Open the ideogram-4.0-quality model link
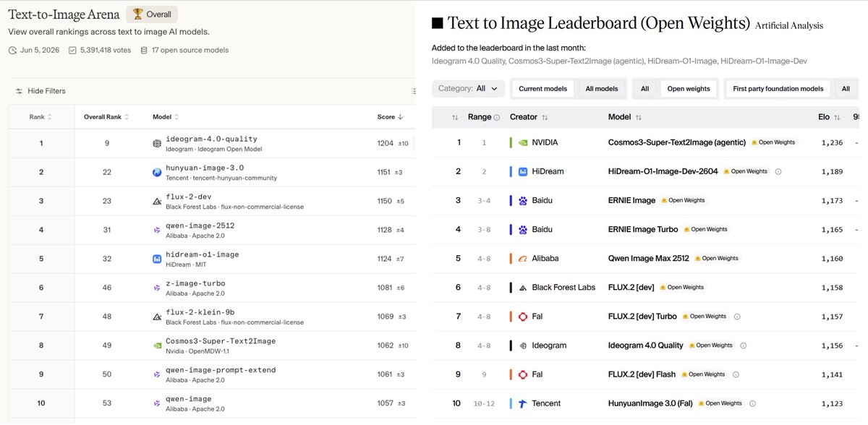 211,139
